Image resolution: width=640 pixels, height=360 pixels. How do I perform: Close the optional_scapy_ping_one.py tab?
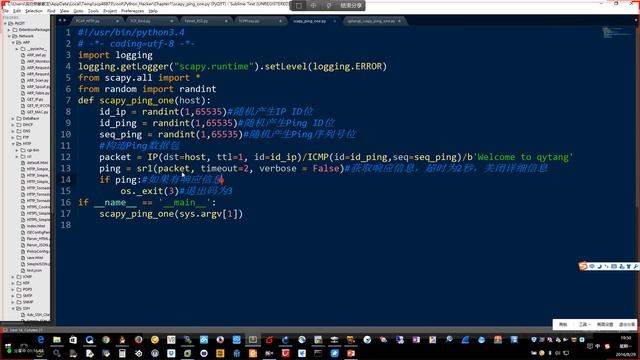400,21
